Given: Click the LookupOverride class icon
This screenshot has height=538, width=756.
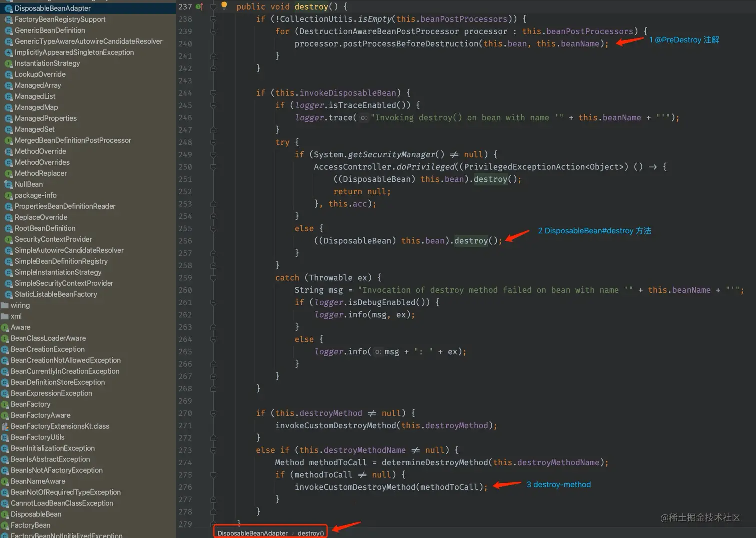Looking at the screenshot, I should coord(8,74).
